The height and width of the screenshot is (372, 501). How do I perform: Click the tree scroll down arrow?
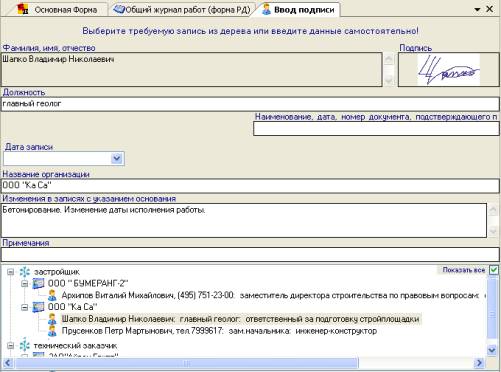pyautogui.click(x=492, y=350)
